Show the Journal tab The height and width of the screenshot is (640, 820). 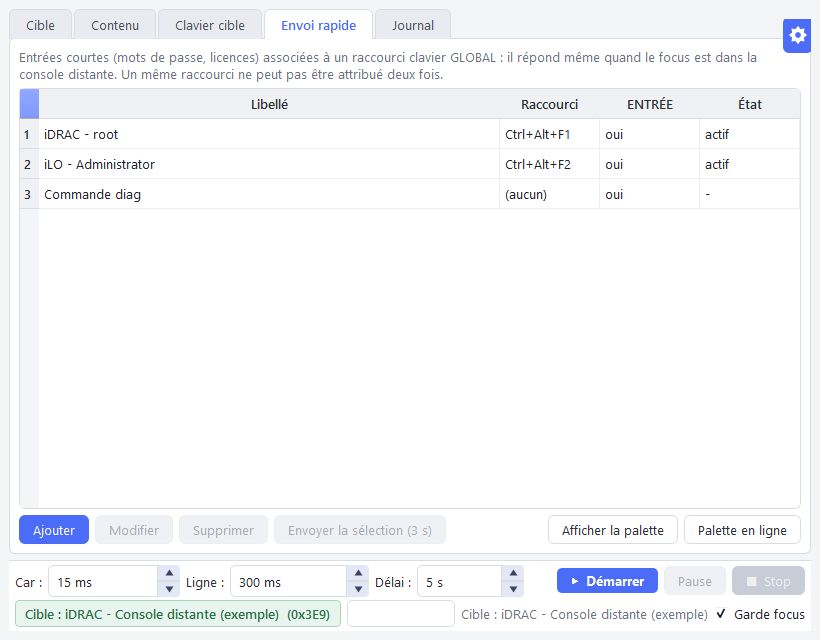pos(413,25)
